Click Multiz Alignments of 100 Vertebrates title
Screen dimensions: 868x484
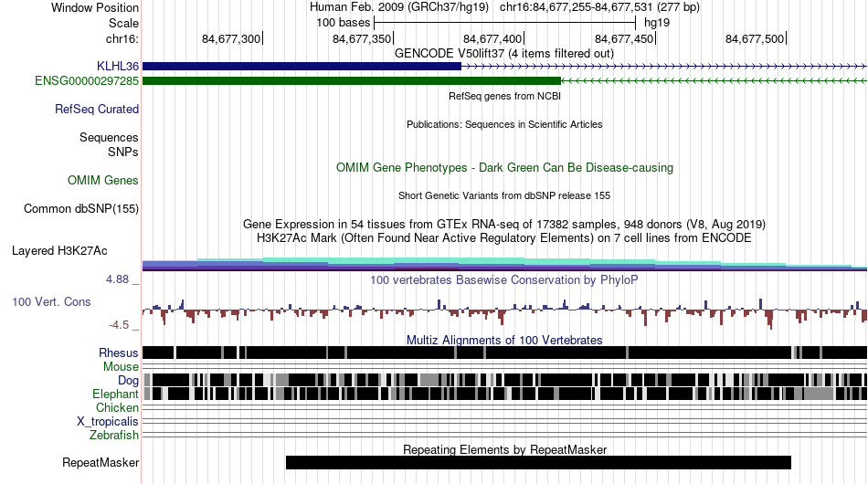[x=504, y=340]
